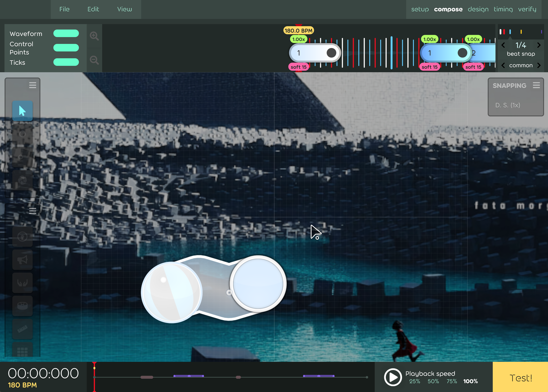Viewport: 548px width, 392px height.
Task: Switch to the setup screen
Action: (x=420, y=9)
